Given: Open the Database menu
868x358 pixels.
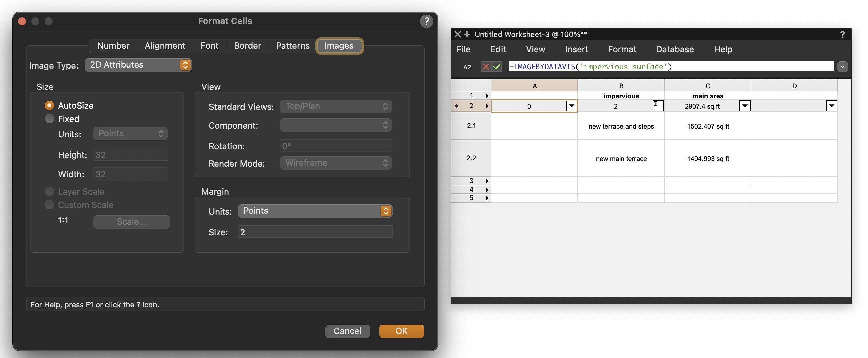Looking at the screenshot, I should point(675,49).
